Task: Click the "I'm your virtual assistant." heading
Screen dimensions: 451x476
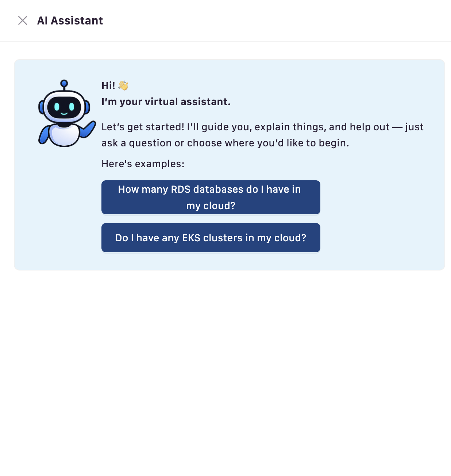Action: click(166, 102)
